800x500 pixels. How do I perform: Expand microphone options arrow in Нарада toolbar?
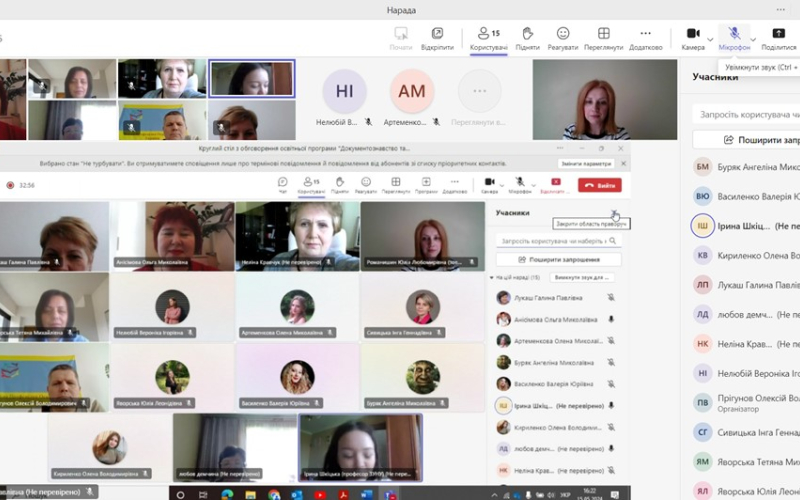tap(753, 39)
